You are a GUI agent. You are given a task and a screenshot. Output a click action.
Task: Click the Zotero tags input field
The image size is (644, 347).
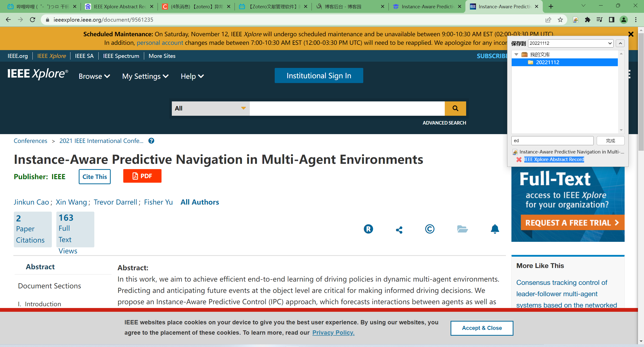tap(552, 141)
